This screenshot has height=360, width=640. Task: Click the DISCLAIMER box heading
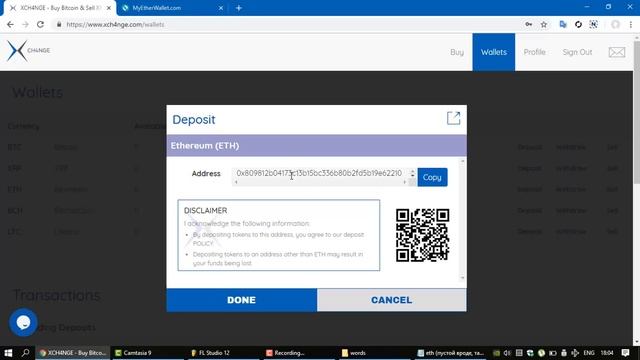click(205, 211)
